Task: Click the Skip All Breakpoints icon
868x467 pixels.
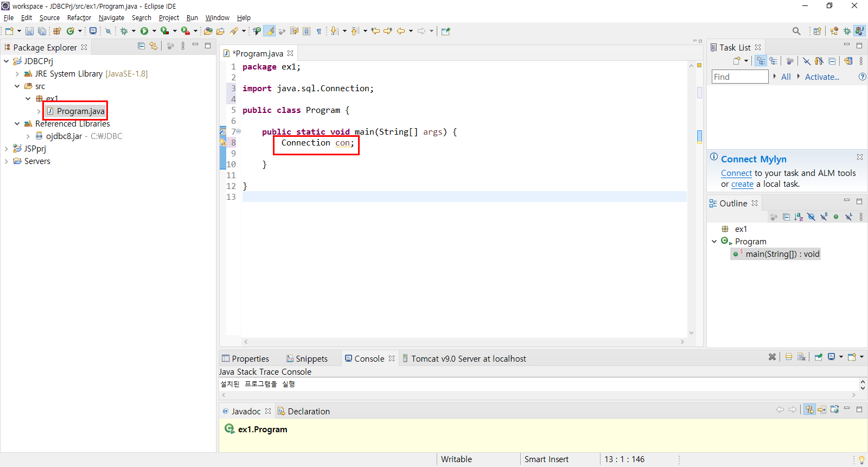Action: pyautogui.click(x=108, y=31)
